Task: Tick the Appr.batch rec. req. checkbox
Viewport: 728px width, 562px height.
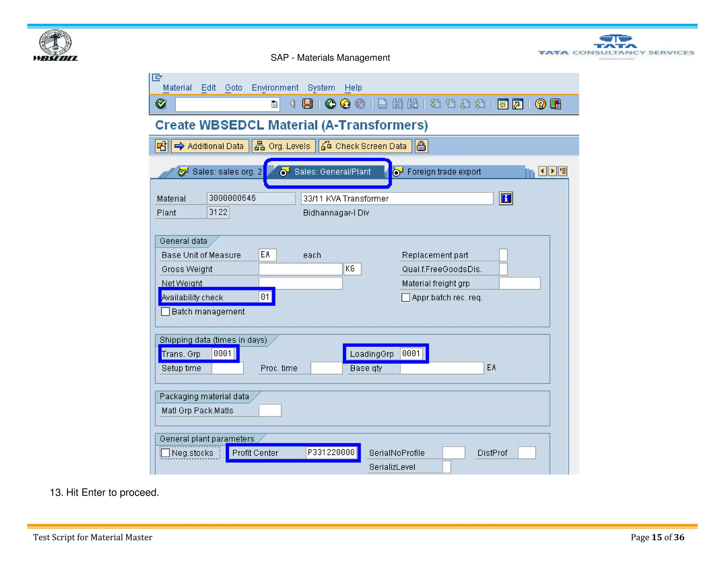Action: (x=406, y=297)
